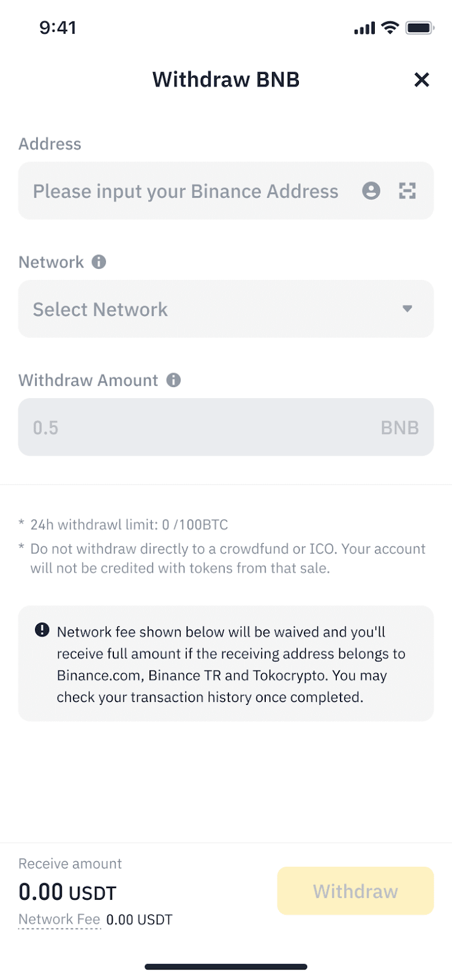The height and width of the screenshot is (980, 452).
Task: Focus the Withdraw Amount field
Action: coord(226,428)
